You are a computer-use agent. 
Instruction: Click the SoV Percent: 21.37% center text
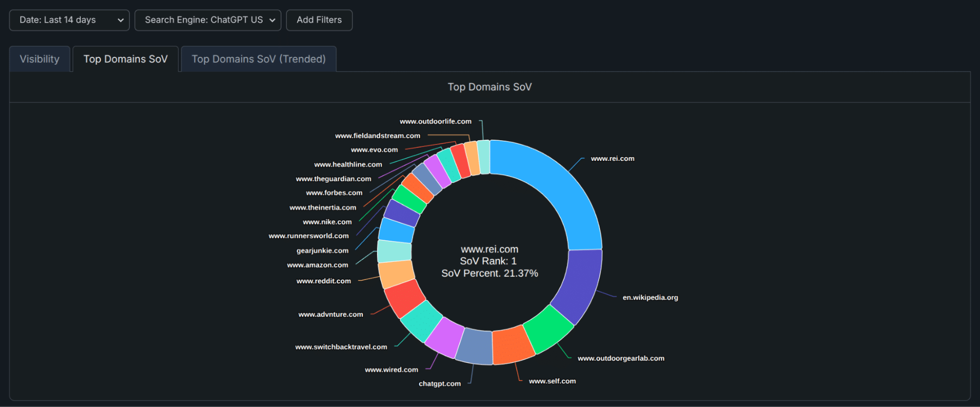tap(490, 273)
